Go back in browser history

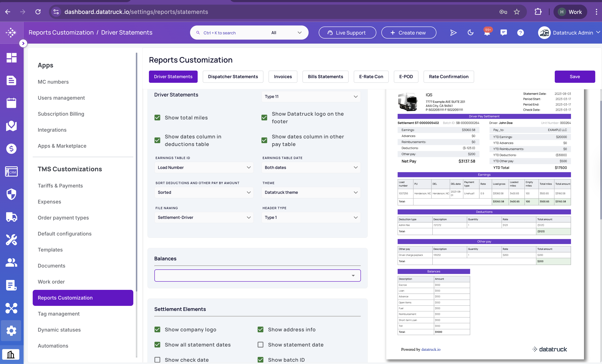[8, 12]
